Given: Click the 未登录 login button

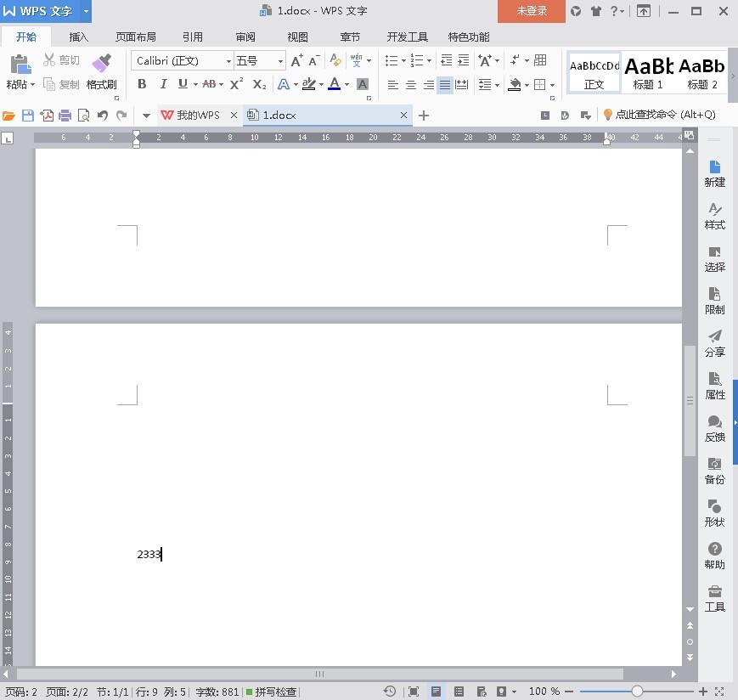Looking at the screenshot, I should [x=532, y=11].
